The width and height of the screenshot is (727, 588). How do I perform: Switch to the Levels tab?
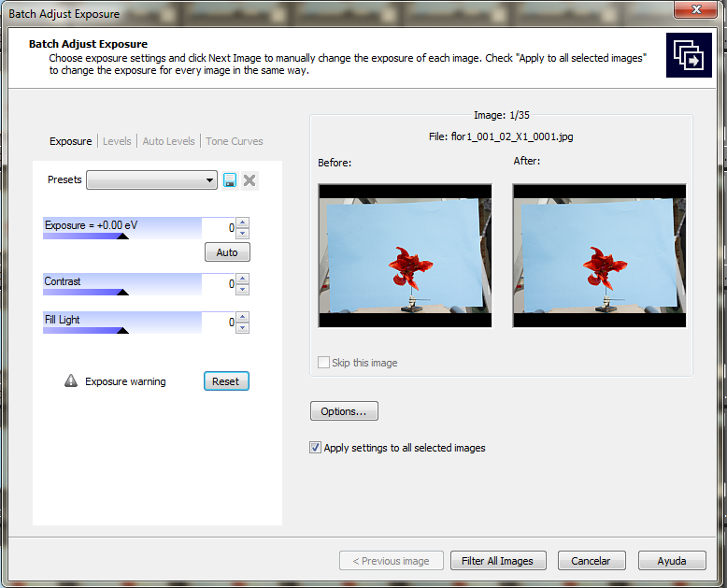pos(117,141)
